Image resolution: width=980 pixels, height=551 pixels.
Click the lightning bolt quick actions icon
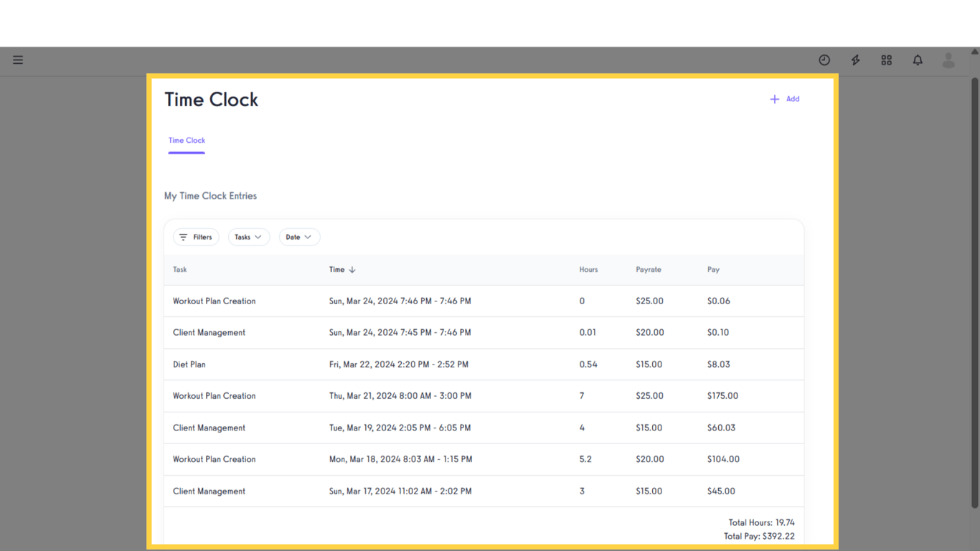click(855, 60)
